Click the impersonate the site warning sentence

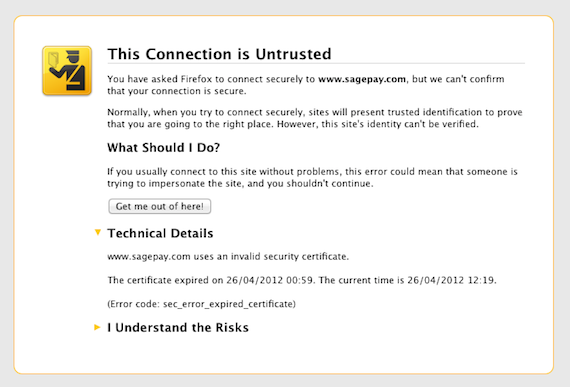pyautogui.click(x=312, y=177)
